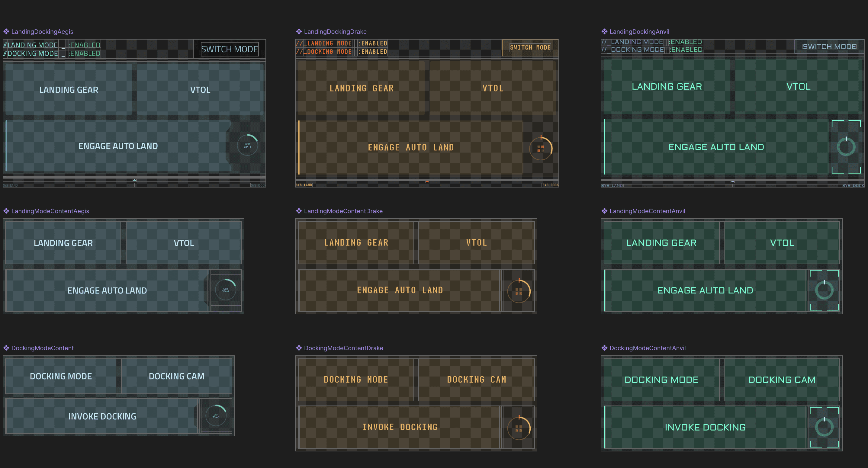The width and height of the screenshot is (868, 468).
Task: Click orange dial icon beside Drake INVOKE DOCKING
Action: (519, 428)
